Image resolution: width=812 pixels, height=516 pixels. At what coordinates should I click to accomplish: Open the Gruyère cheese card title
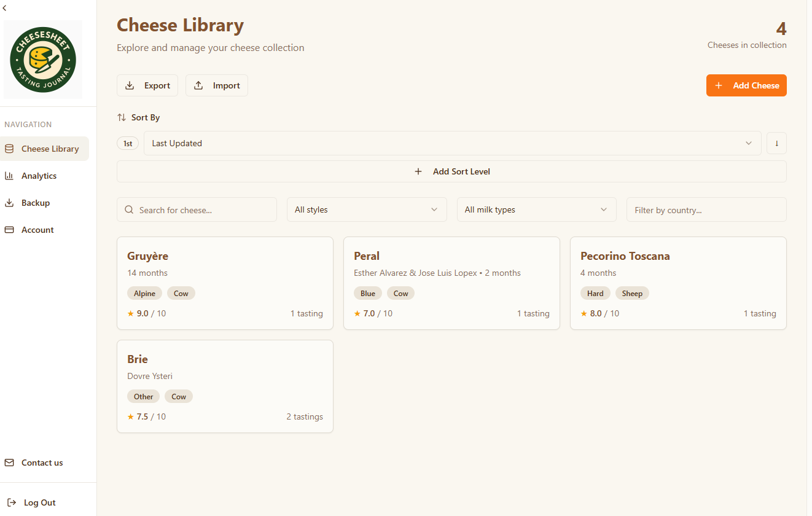(x=147, y=256)
